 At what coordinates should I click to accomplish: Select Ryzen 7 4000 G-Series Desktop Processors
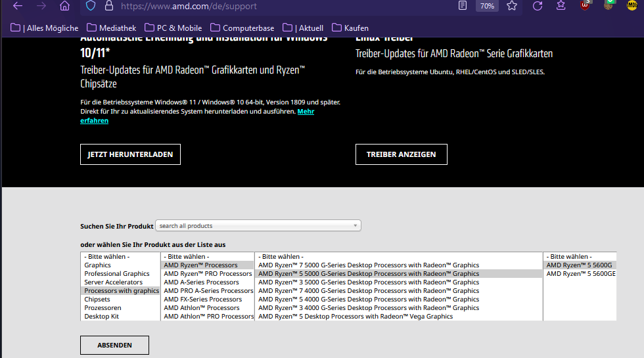(399, 290)
